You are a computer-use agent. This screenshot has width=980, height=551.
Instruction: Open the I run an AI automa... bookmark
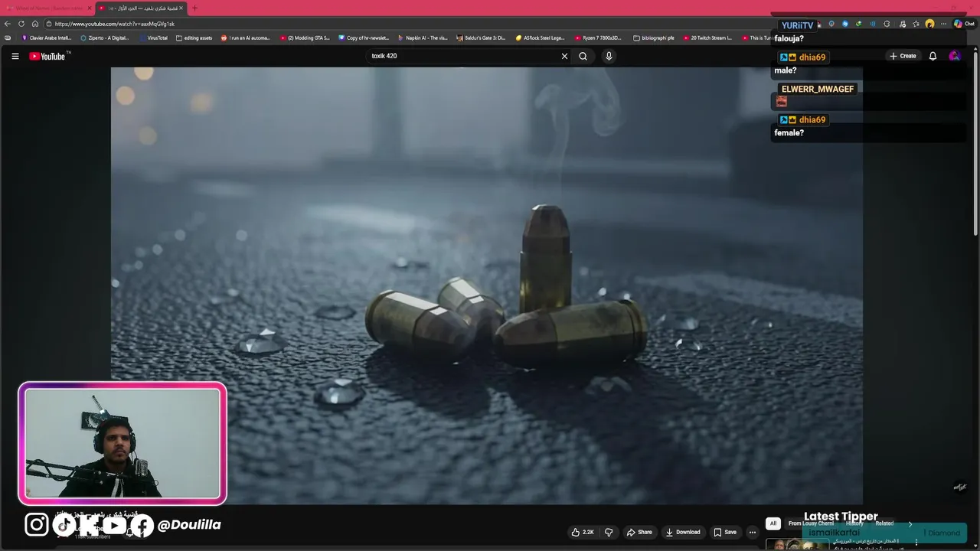[x=246, y=37]
